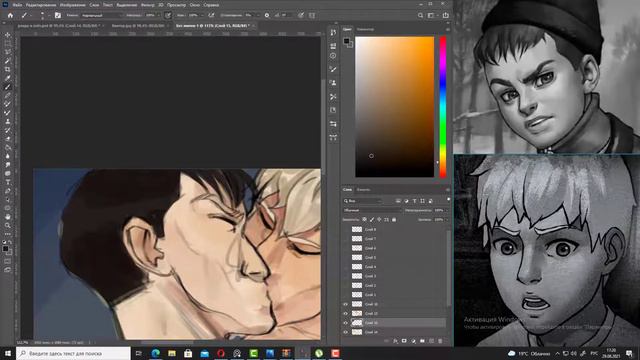Open the workspace switcher icon

[x=431, y=15]
